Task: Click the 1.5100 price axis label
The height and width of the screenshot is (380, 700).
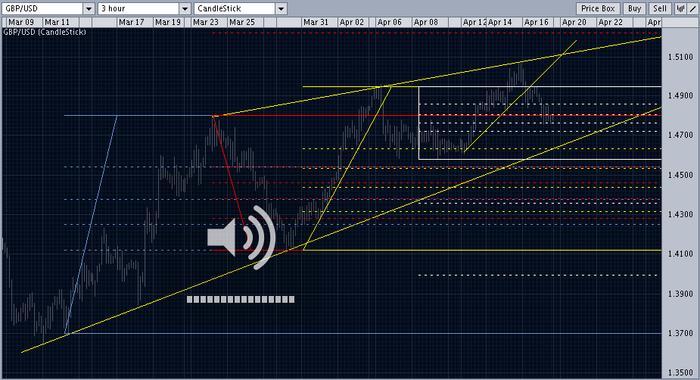Action: [680, 57]
